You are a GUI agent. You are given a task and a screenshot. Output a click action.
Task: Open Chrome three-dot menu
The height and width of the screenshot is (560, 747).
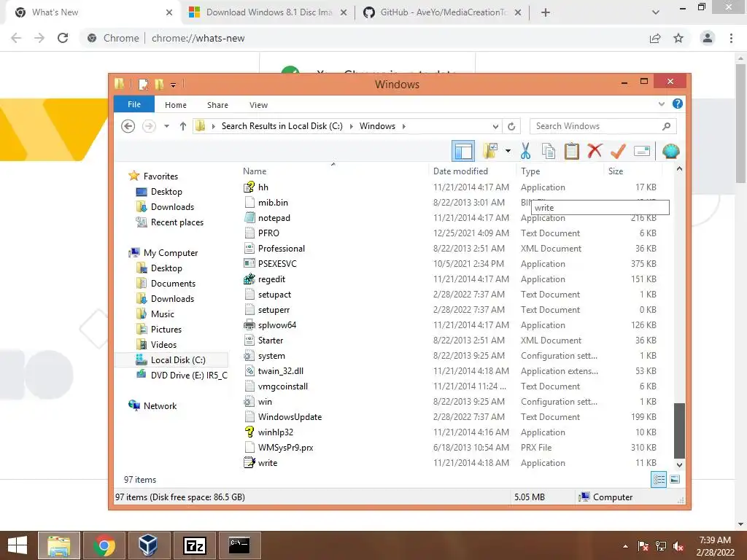tap(731, 38)
